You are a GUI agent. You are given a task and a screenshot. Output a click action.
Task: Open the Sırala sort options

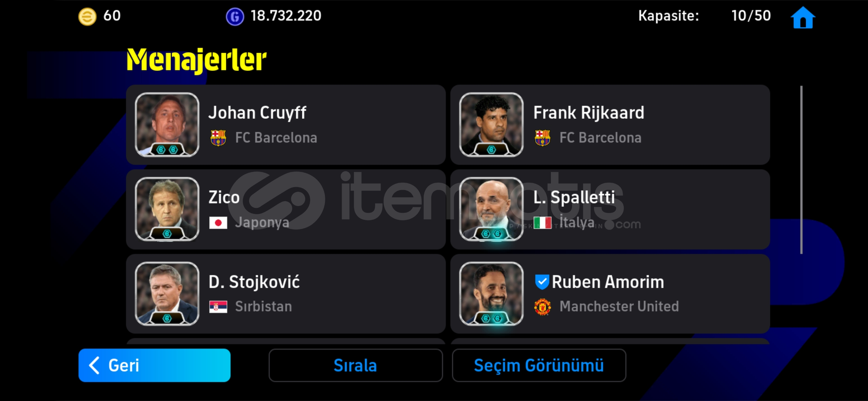point(355,365)
